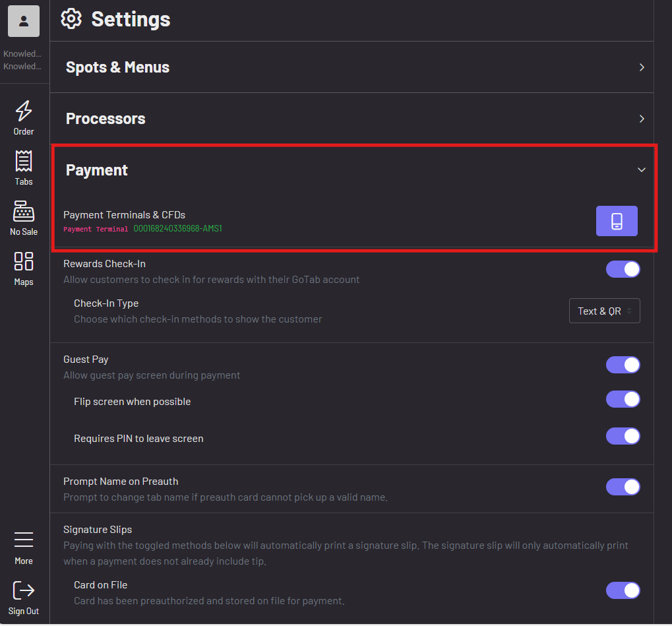
Task: Expand the Spots & Menus section
Action: [x=351, y=67]
